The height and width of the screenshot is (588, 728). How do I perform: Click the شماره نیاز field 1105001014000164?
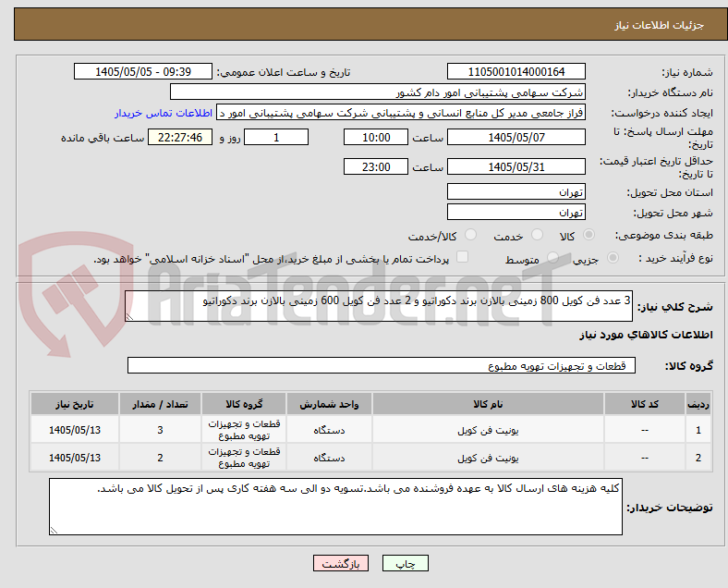(516, 71)
